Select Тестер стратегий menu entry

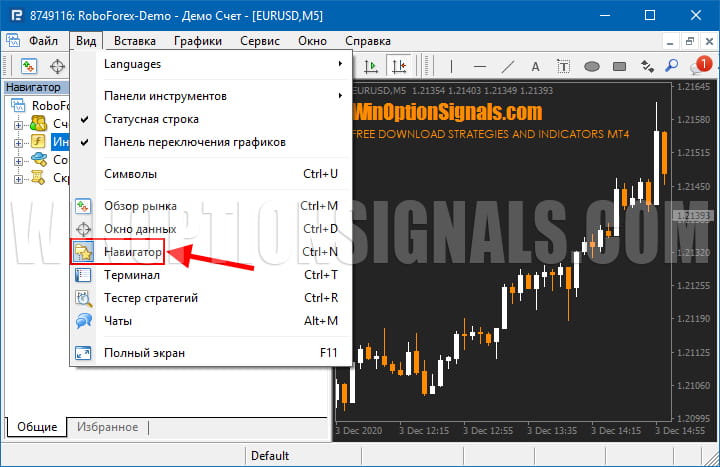point(151,297)
